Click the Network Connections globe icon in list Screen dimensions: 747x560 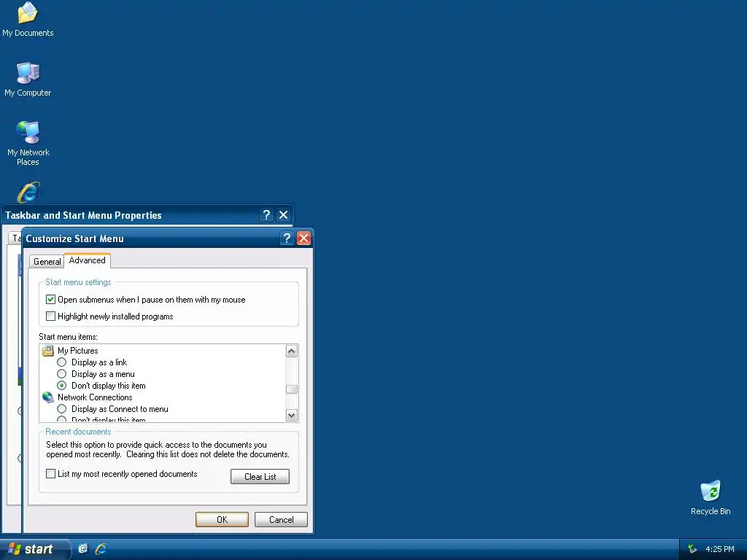pyautogui.click(x=47, y=397)
